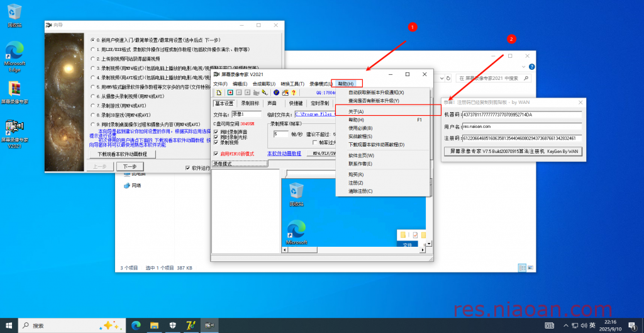Image resolution: width=644 pixels, height=333 pixels.
Task: Choose 使用必读(B) menu item
Action: [383, 128]
